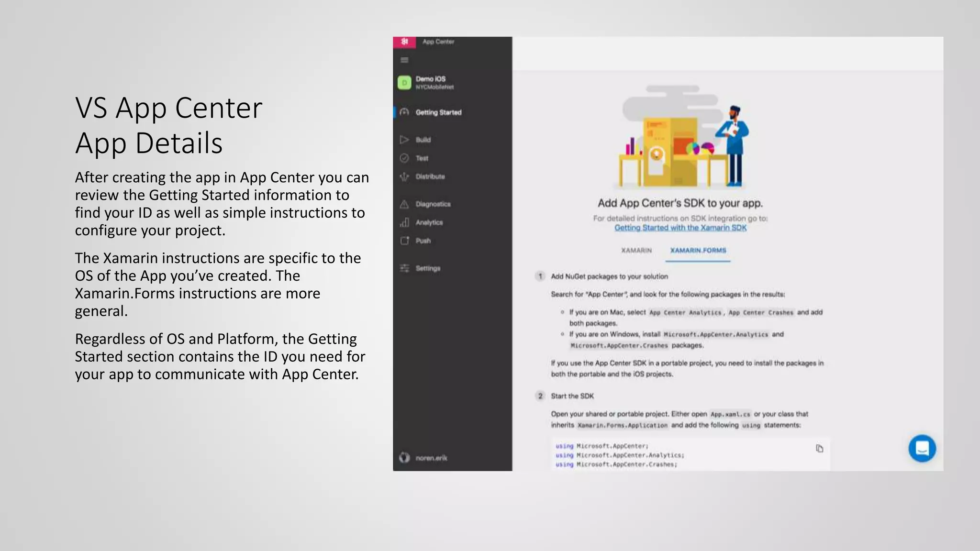Click the noren.erik user avatar
980x551 pixels.
(404, 458)
